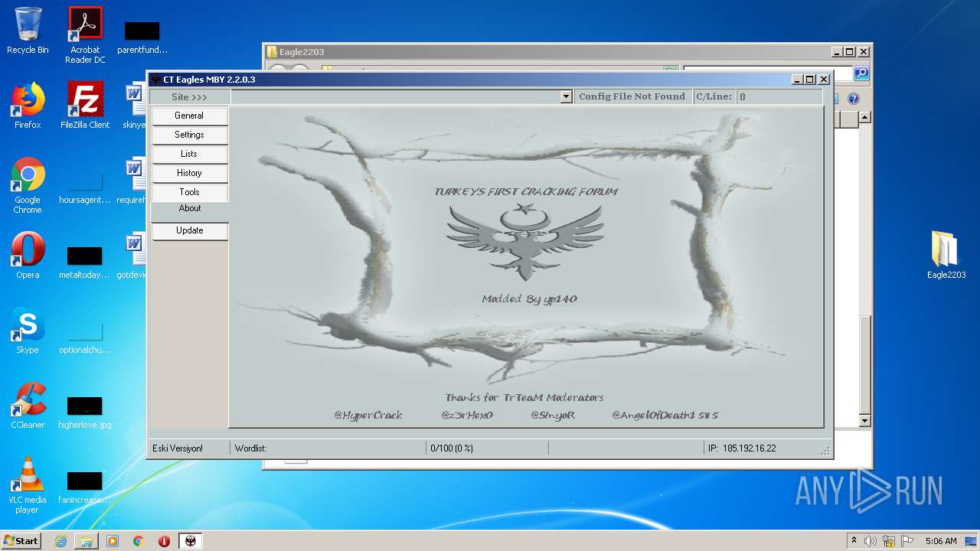Screen dimensions: 980x551
Task: Show hidden system tray icons
Action: click(854, 540)
